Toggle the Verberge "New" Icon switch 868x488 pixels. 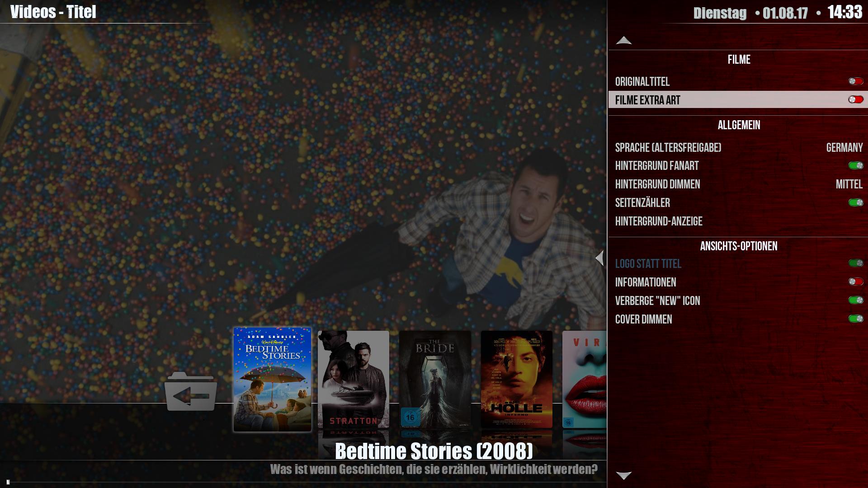856,300
